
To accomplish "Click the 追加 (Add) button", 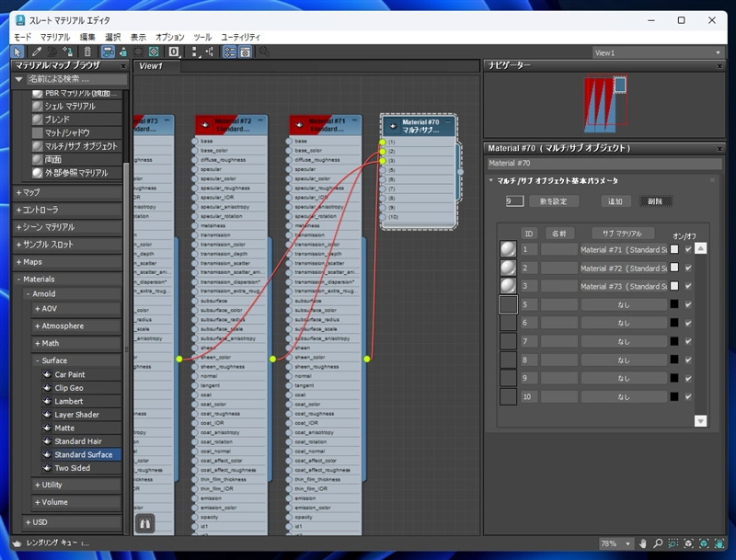I will [615, 201].
